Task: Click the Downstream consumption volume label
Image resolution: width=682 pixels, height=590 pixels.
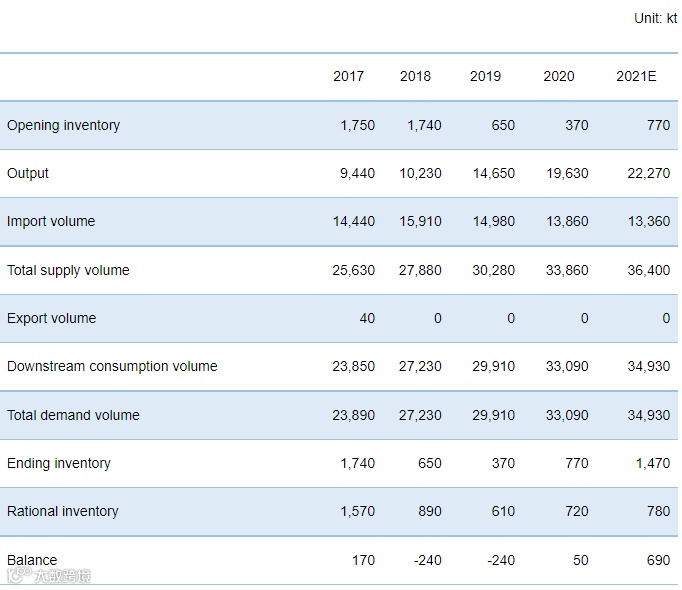Action: pos(112,366)
